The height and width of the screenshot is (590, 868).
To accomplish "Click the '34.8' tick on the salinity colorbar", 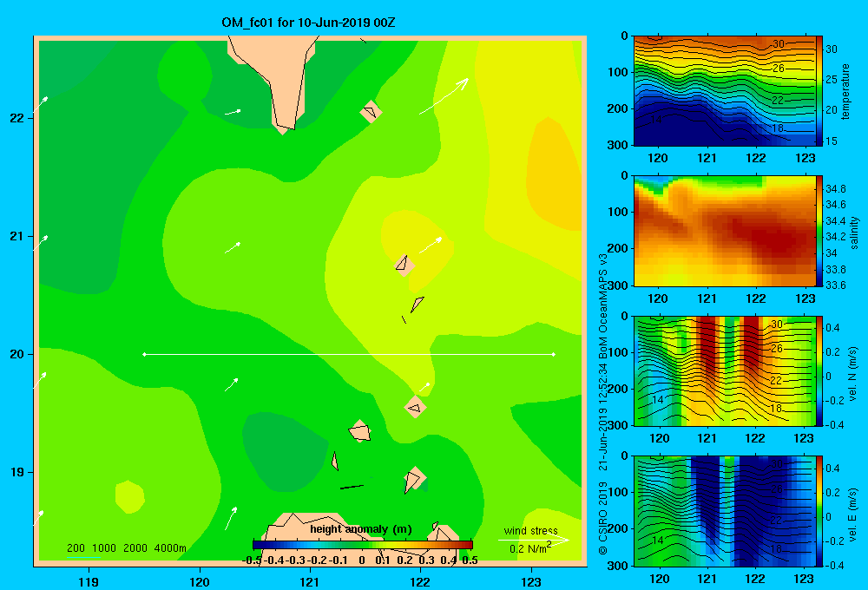I will pyautogui.click(x=835, y=189).
